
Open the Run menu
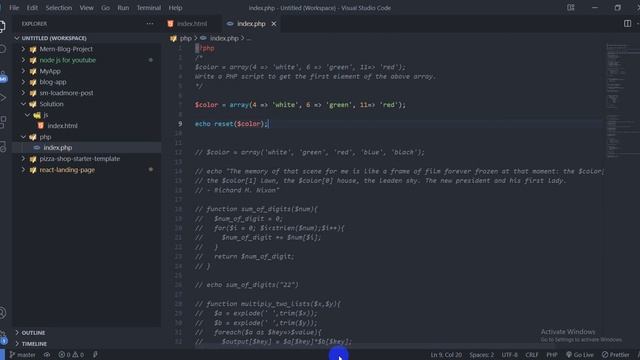pos(123,8)
